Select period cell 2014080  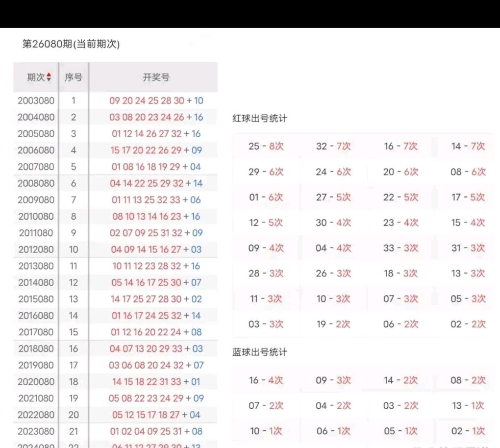click(x=36, y=282)
